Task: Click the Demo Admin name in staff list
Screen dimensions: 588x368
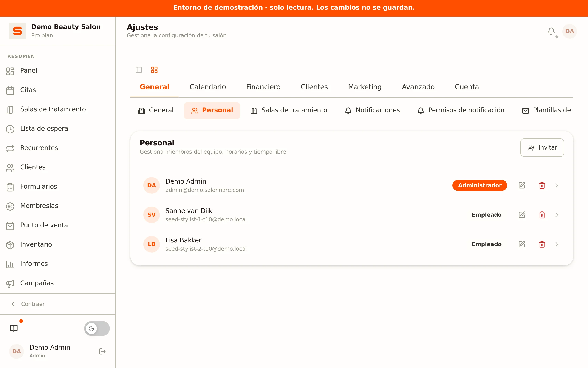Action: (x=186, y=181)
